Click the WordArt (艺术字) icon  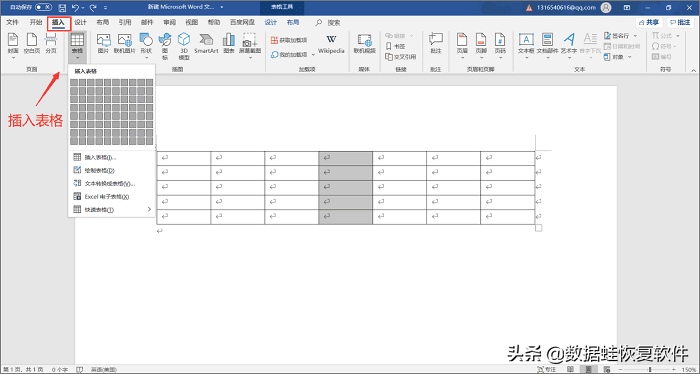pos(569,44)
